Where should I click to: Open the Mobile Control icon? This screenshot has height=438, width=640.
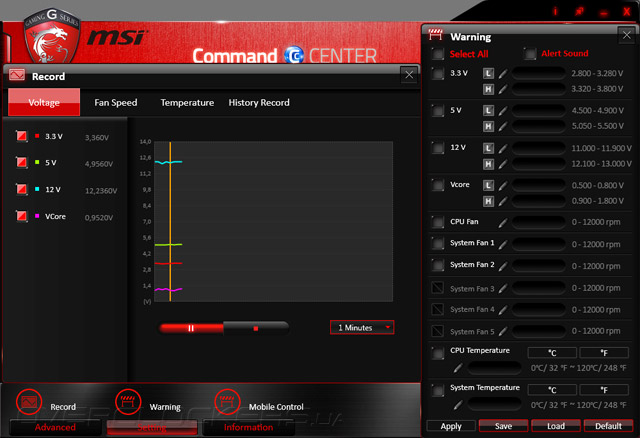(227, 402)
